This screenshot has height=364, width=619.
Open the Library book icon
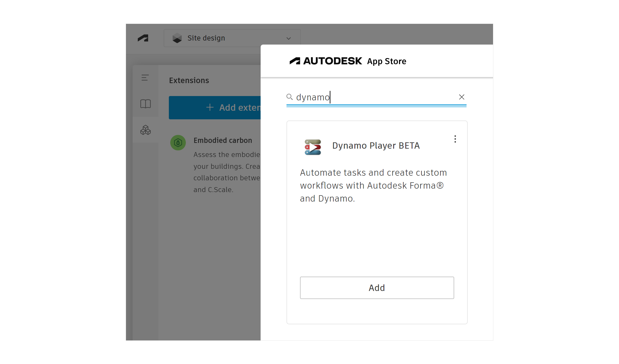coord(145,104)
